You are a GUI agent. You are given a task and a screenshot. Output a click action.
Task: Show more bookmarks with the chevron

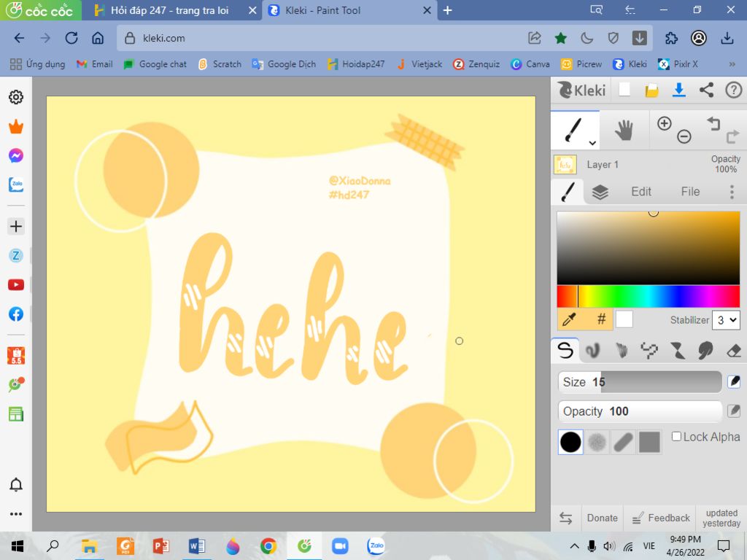[x=732, y=64]
